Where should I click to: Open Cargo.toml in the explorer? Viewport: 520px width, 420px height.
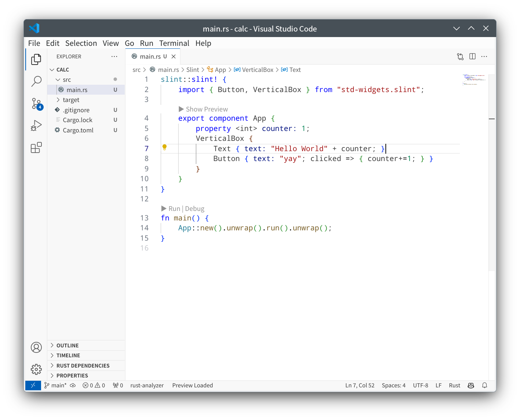point(78,130)
